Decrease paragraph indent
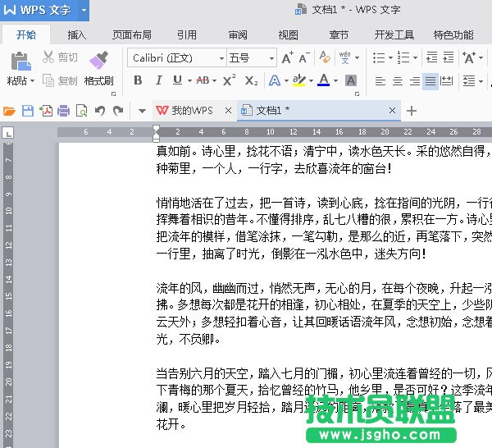The width and height of the screenshot is (492, 448). pyautogui.click(x=432, y=57)
